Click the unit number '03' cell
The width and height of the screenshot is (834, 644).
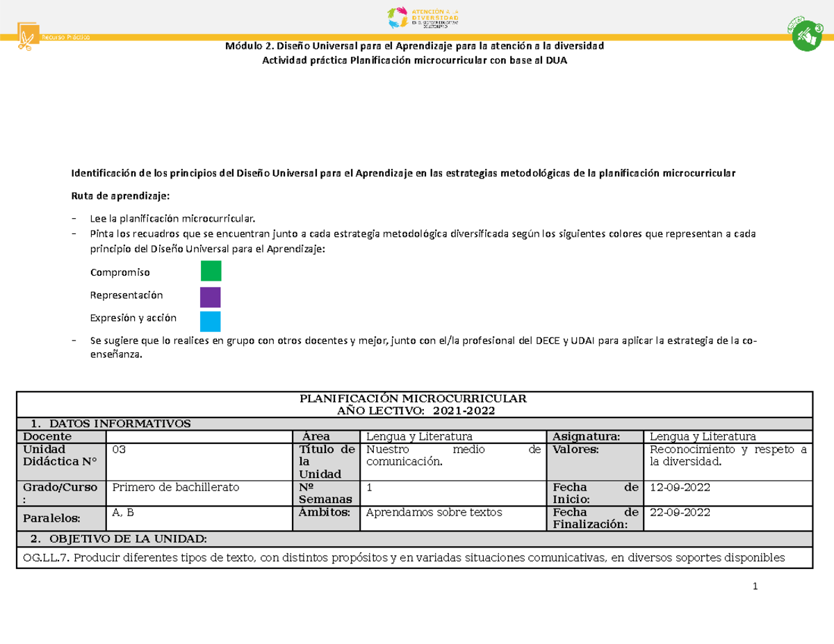tap(200, 461)
